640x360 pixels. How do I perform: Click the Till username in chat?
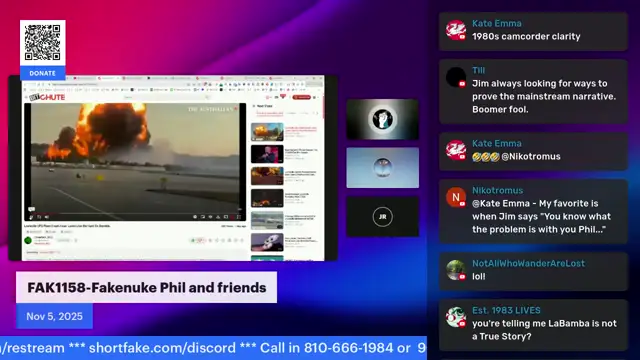tap(478, 71)
